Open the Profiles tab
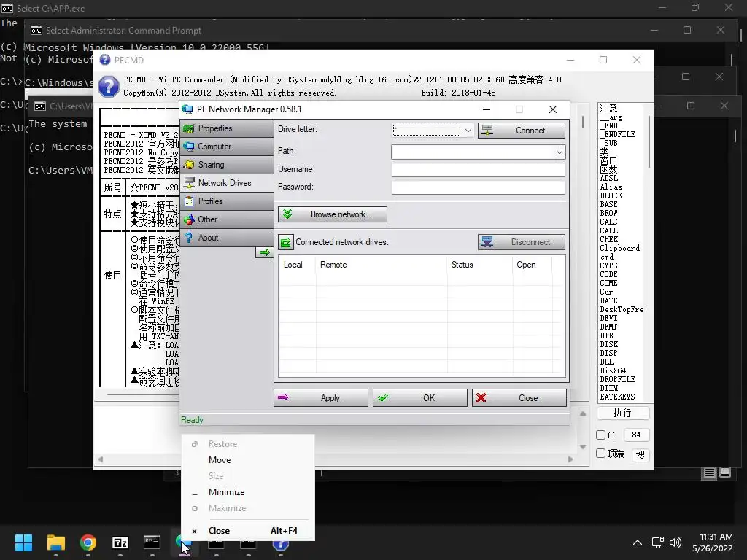The height and width of the screenshot is (560, 747). [227, 201]
